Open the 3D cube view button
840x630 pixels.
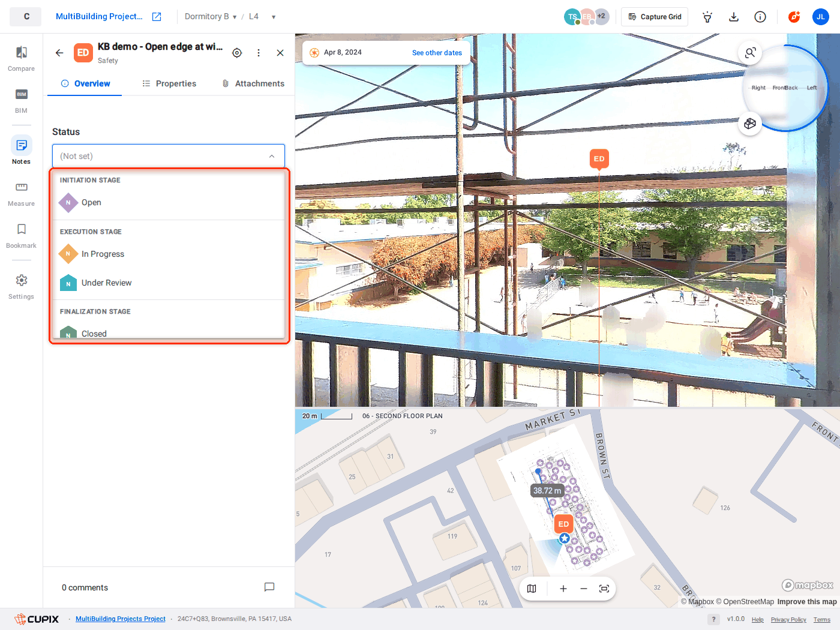pyautogui.click(x=750, y=124)
